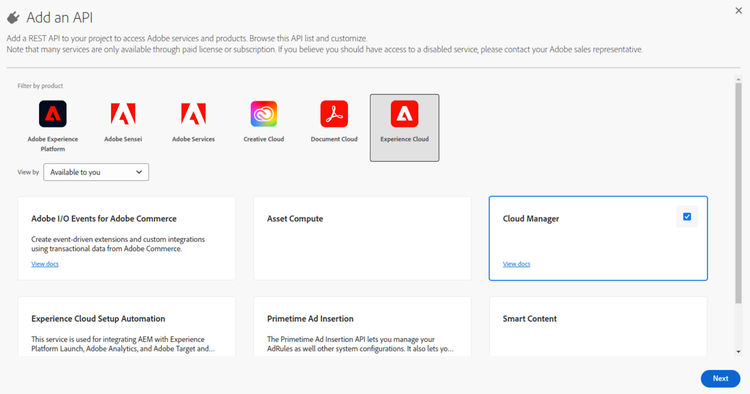Select Experience Cloud Setup Automation card
Screen dimensions: 750x394
[x=126, y=327]
